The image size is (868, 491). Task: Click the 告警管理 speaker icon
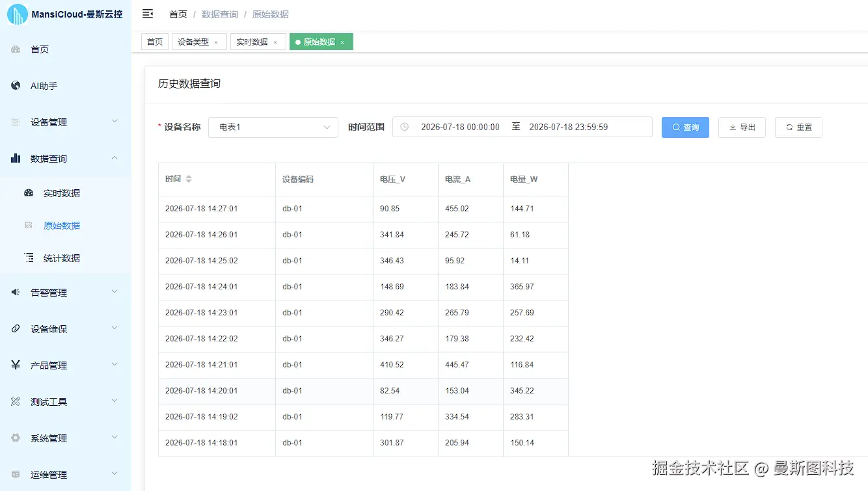[x=16, y=293]
